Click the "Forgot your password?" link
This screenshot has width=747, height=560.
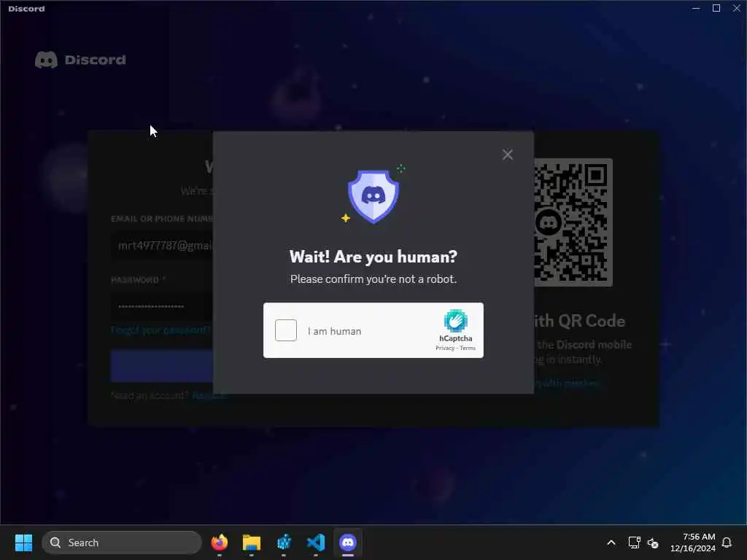pyautogui.click(x=160, y=330)
